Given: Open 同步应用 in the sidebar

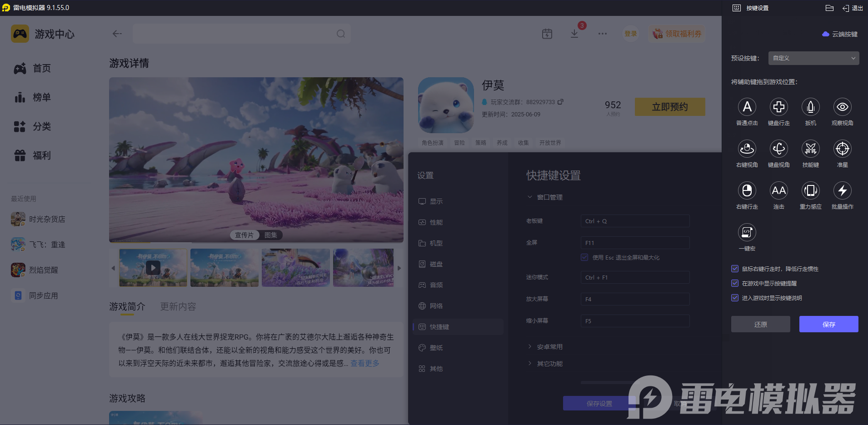Looking at the screenshot, I should (35, 295).
